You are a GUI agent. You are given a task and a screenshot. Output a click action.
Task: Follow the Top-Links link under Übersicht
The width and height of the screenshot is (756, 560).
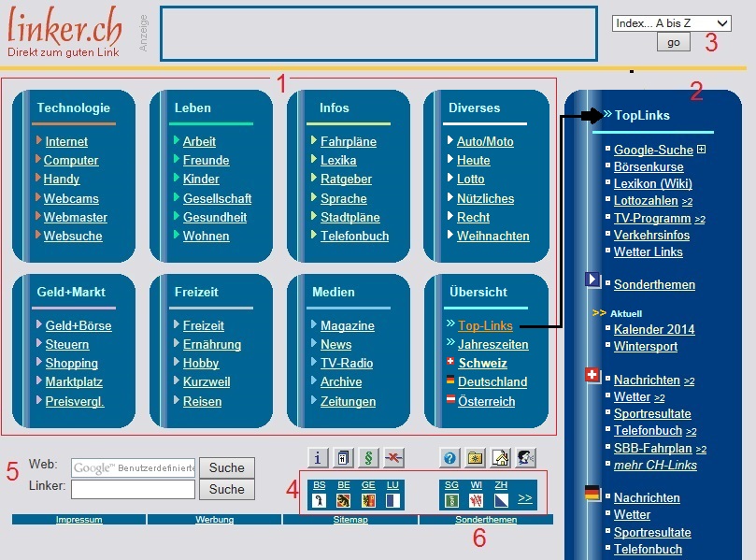point(485,325)
